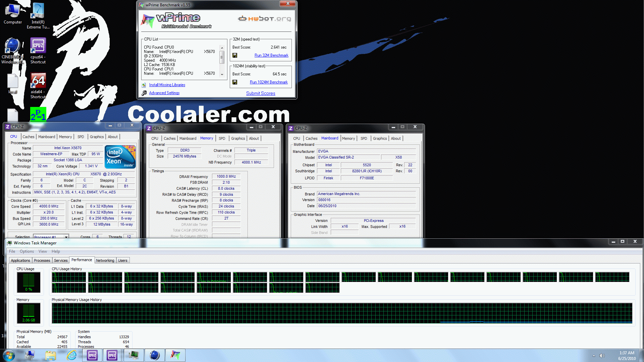Run the 1024M Benchmark link
Screen dimensions: 644x362
click(x=269, y=82)
